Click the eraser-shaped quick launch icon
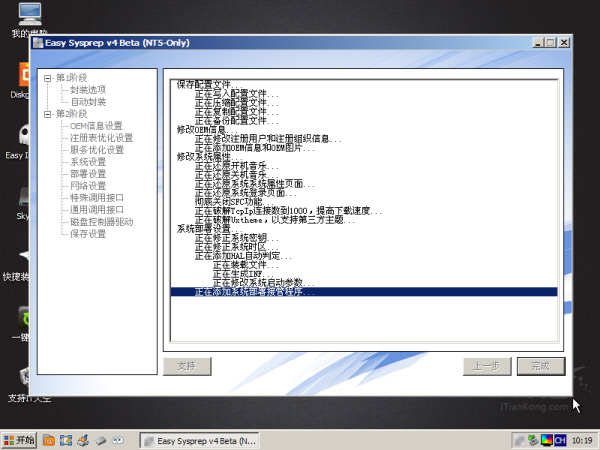This screenshot has width=600, height=450. (x=100, y=440)
